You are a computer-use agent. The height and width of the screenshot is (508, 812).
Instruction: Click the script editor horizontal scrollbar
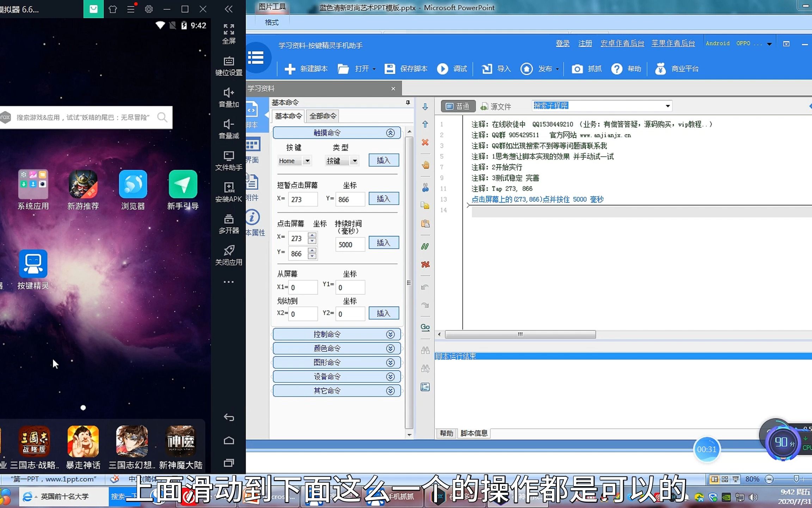click(x=520, y=334)
